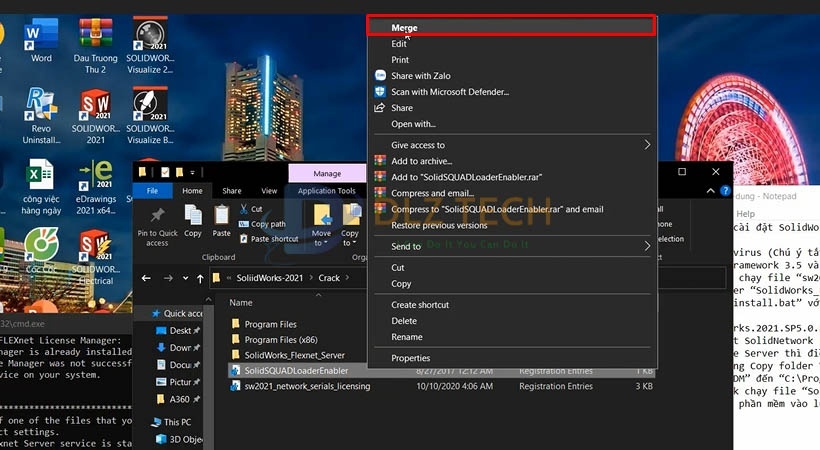820x450 pixels.
Task: Click SolidWorks-2021 in the address path
Action: (270, 278)
